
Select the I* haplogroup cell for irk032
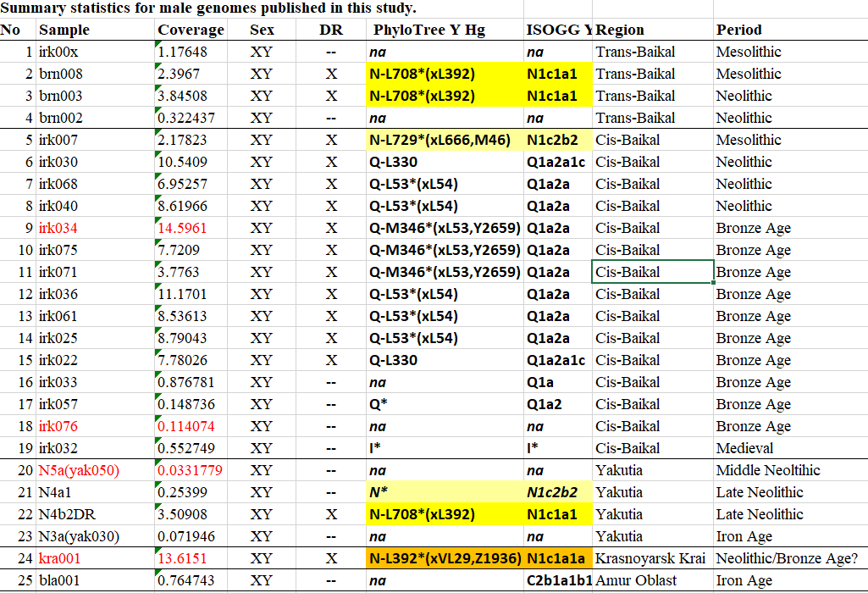click(445, 448)
